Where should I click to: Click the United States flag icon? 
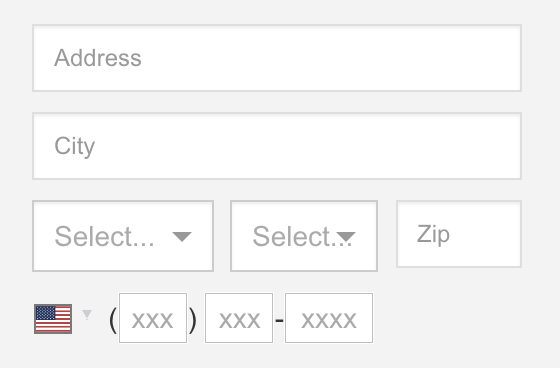pos(53,319)
